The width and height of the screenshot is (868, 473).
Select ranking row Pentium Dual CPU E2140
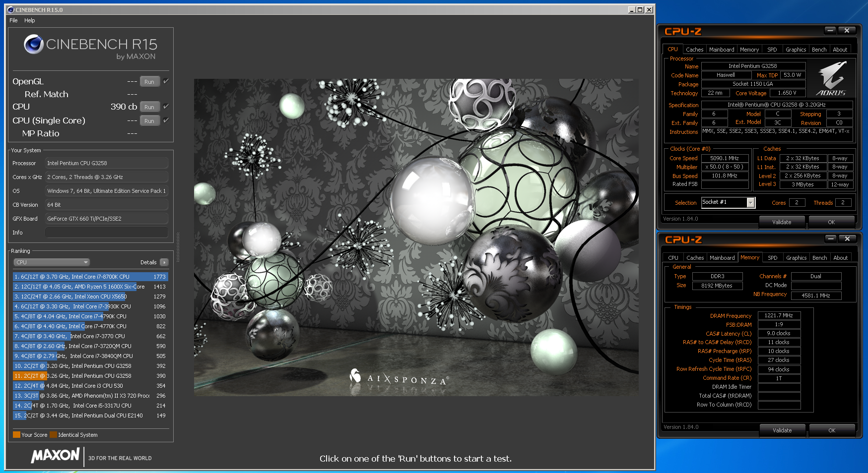pos(90,415)
